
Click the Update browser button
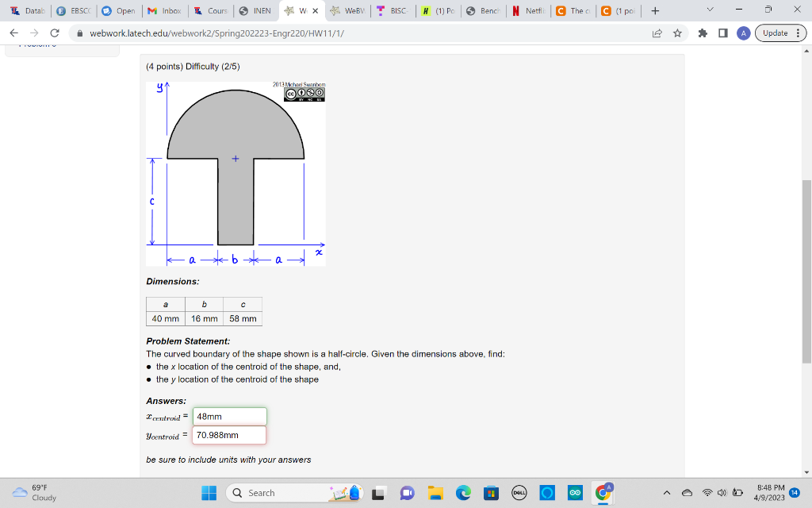point(775,33)
